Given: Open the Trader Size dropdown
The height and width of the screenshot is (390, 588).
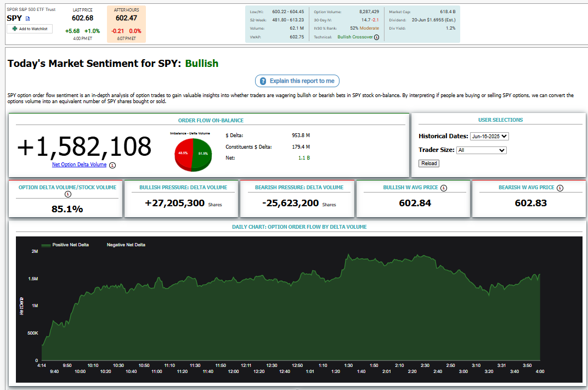Looking at the screenshot, I should click(x=482, y=150).
